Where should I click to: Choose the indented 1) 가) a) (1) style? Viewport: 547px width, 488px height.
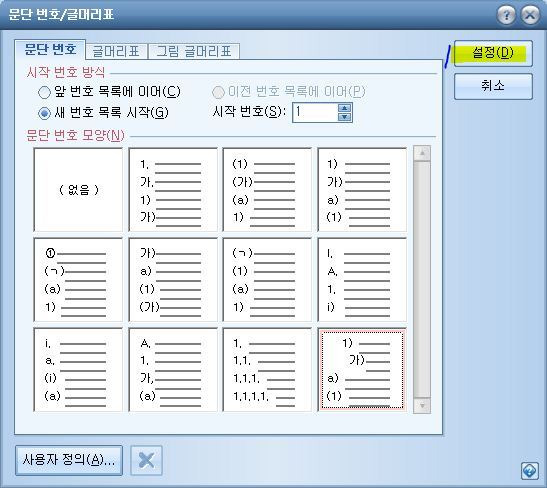pos(362,370)
